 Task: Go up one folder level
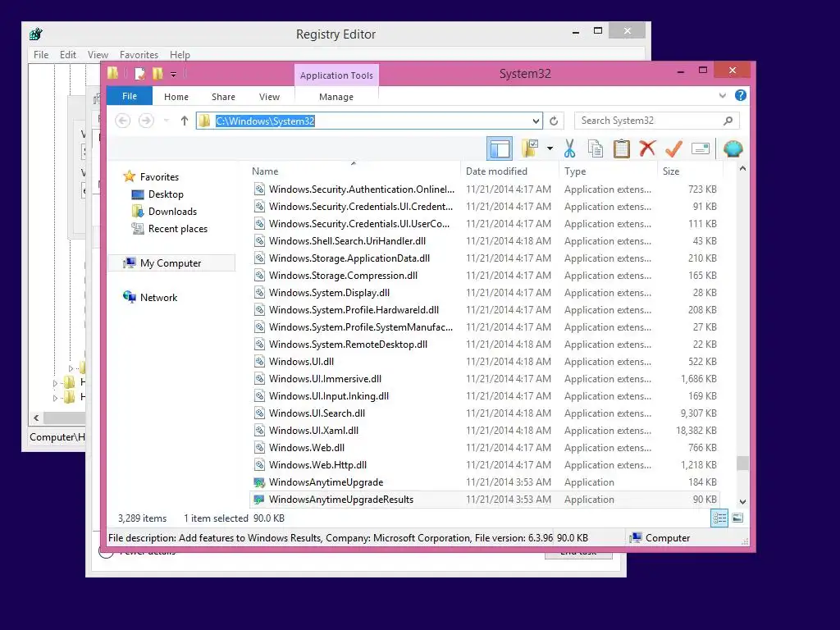(x=185, y=121)
